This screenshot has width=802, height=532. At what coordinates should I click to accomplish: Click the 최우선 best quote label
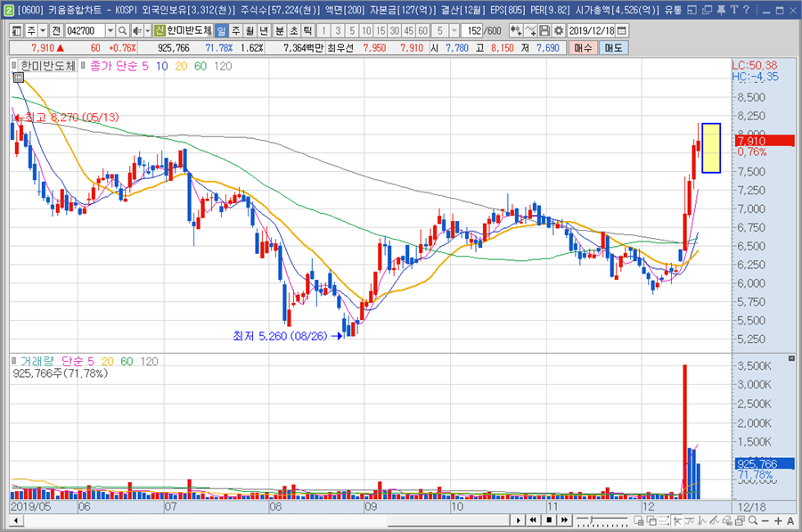tap(340, 47)
